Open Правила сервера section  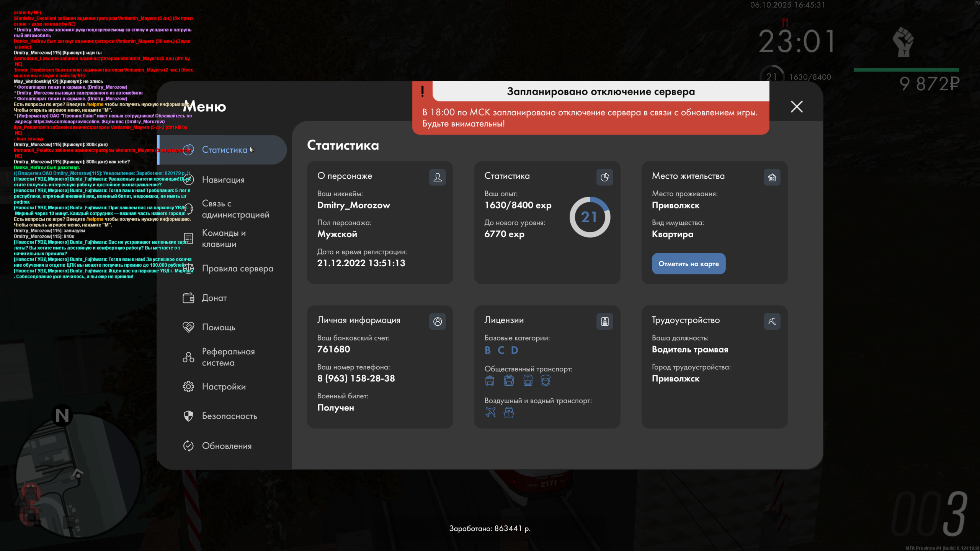click(x=237, y=269)
